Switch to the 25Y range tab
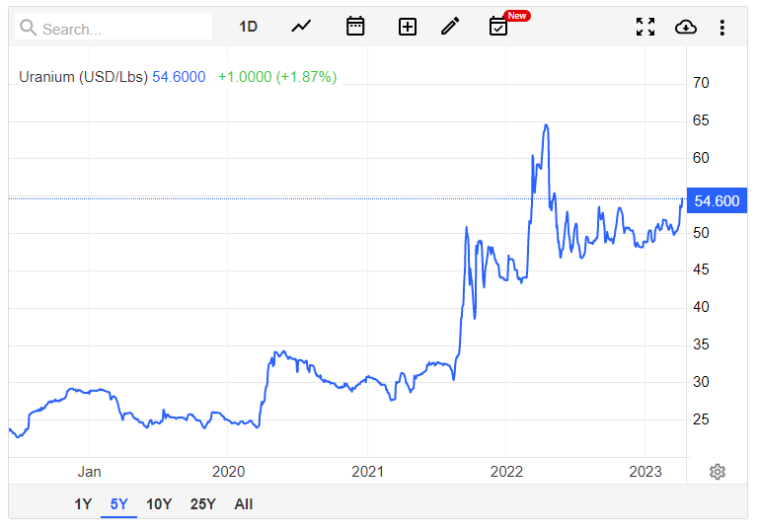Image resolution: width=759 pixels, height=532 pixels. tap(202, 504)
